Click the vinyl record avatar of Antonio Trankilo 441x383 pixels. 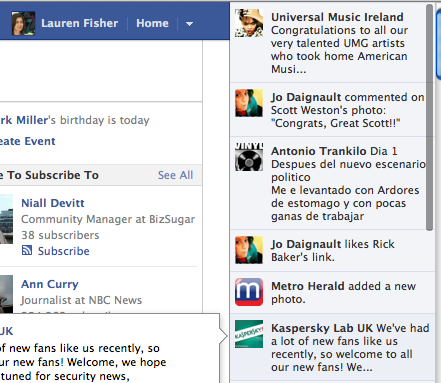tap(249, 157)
